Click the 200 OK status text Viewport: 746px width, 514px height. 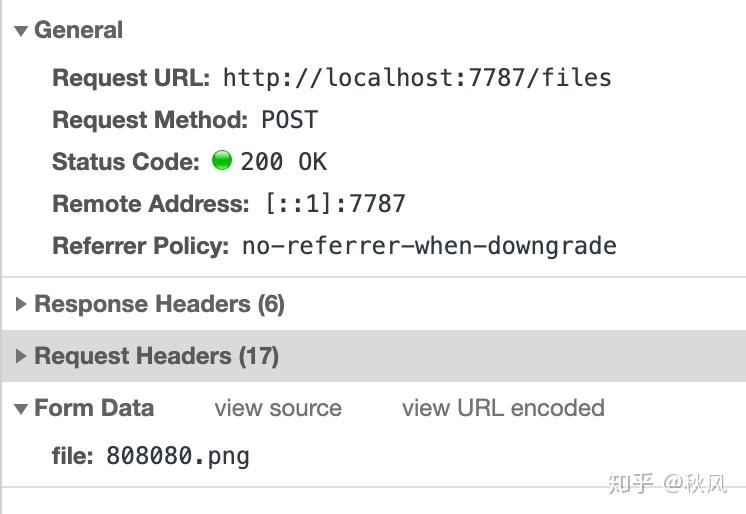pos(283,162)
